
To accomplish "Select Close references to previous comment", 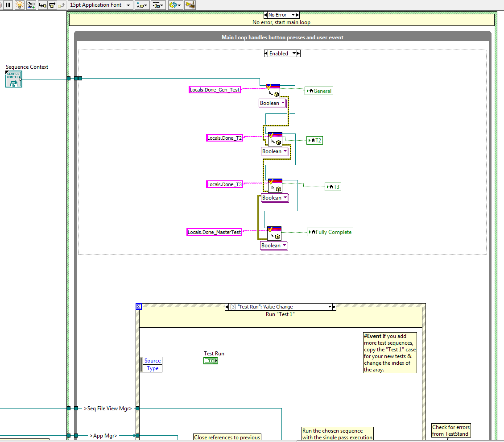I will tap(227, 437).
